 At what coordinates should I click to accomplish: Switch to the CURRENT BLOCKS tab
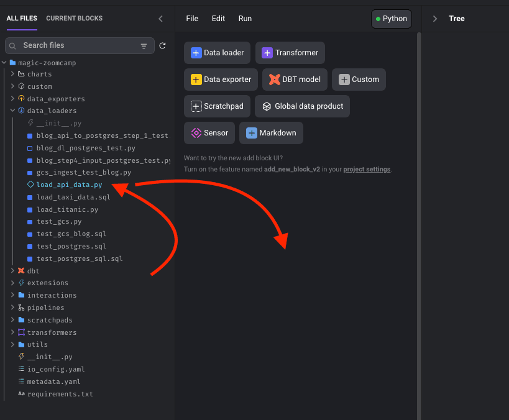click(75, 19)
